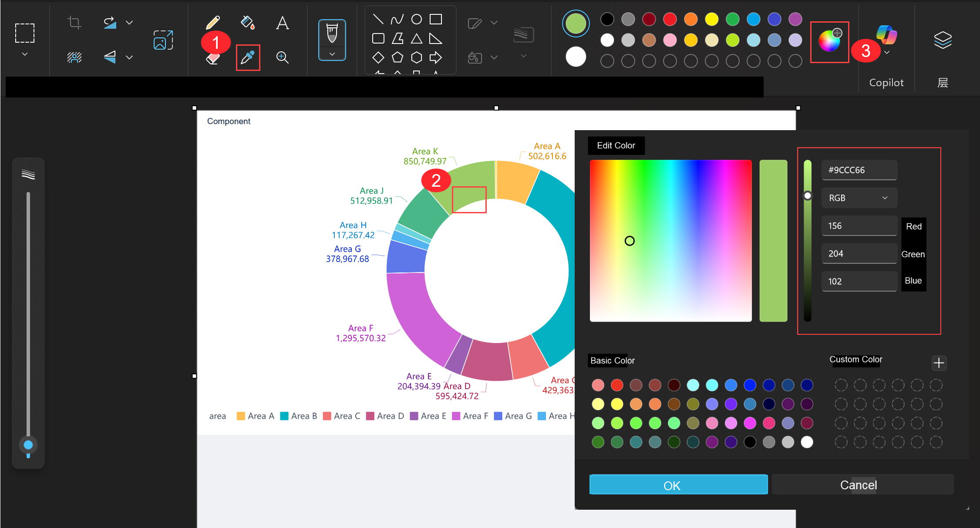Select the Pencil tool
This screenshot has height=528, width=980.
click(212, 22)
